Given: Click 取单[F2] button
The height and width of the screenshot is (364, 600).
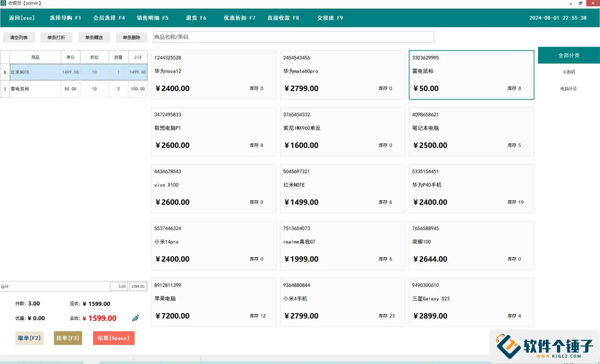Looking at the screenshot, I should (29, 338).
